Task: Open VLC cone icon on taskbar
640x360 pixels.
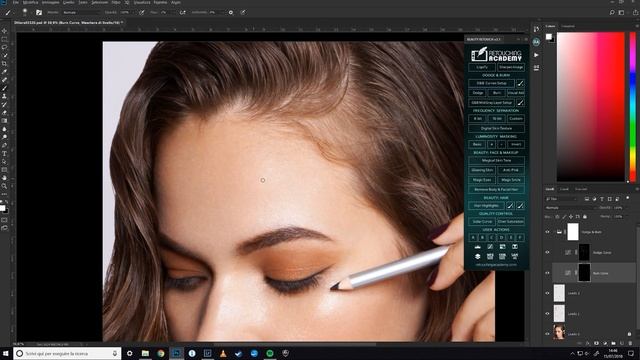Action: coord(223,353)
